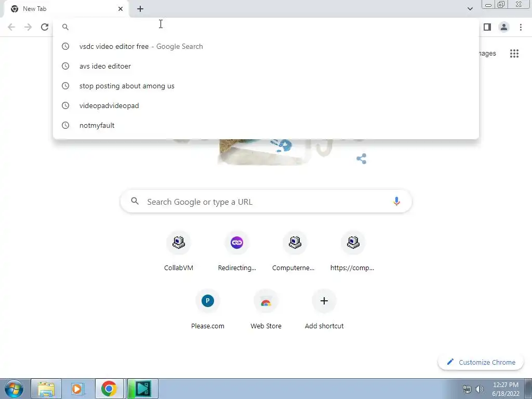Toggle the Chrome side panel icon

click(x=487, y=27)
